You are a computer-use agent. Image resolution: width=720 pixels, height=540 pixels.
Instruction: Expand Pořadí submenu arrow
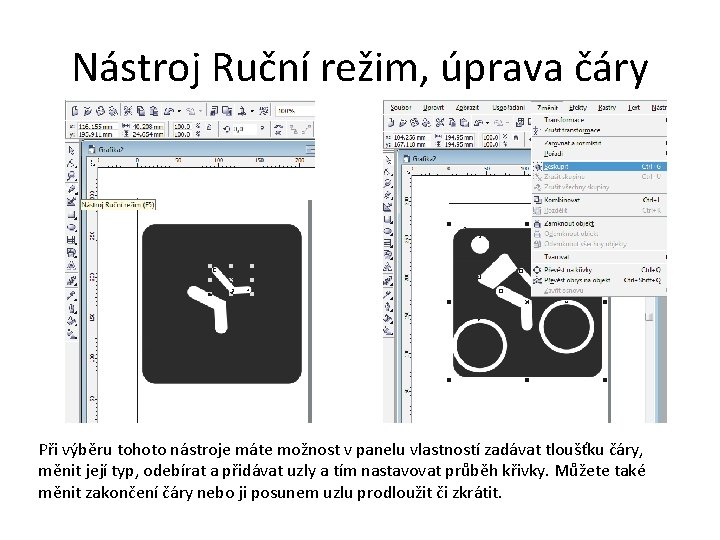pyautogui.click(x=665, y=153)
